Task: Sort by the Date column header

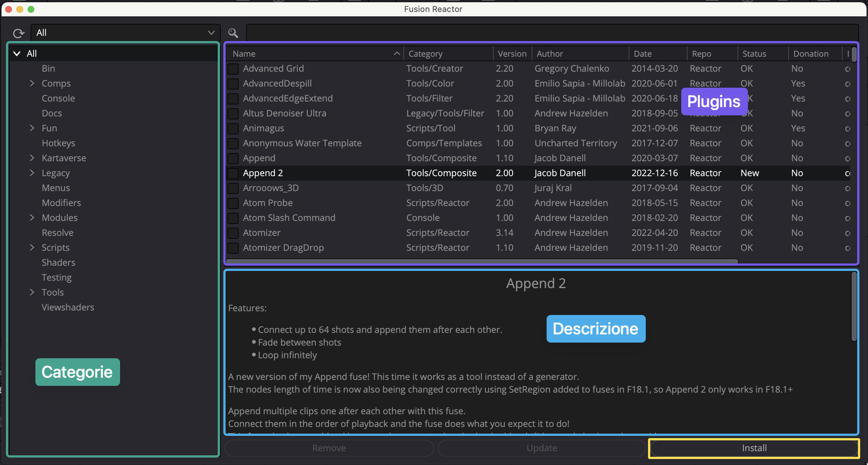Action: (x=658, y=54)
